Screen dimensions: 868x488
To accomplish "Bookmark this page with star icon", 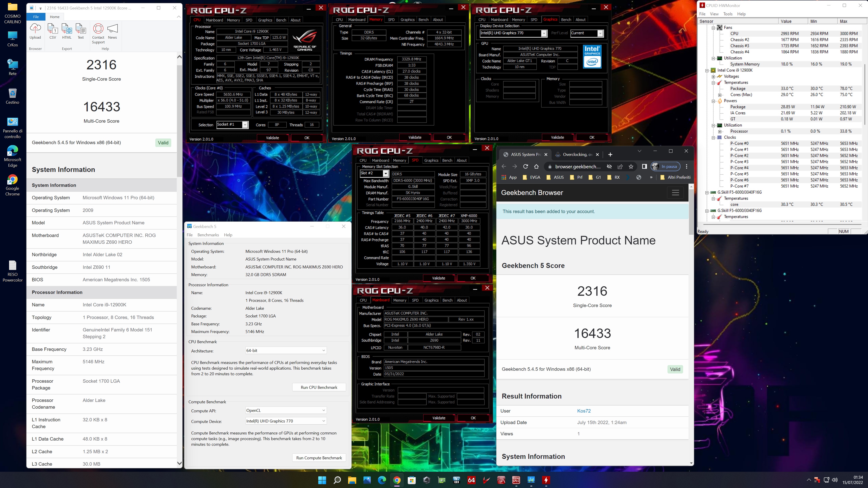I will pos(631,166).
